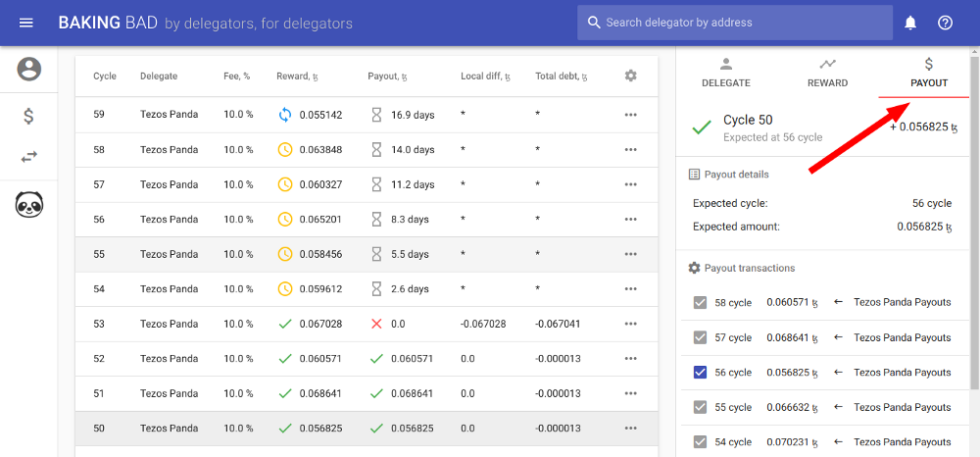Image resolution: width=980 pixels, height=457 pixels.
Task: Click the Payout transactions gear icon
Action: (694, 268)
